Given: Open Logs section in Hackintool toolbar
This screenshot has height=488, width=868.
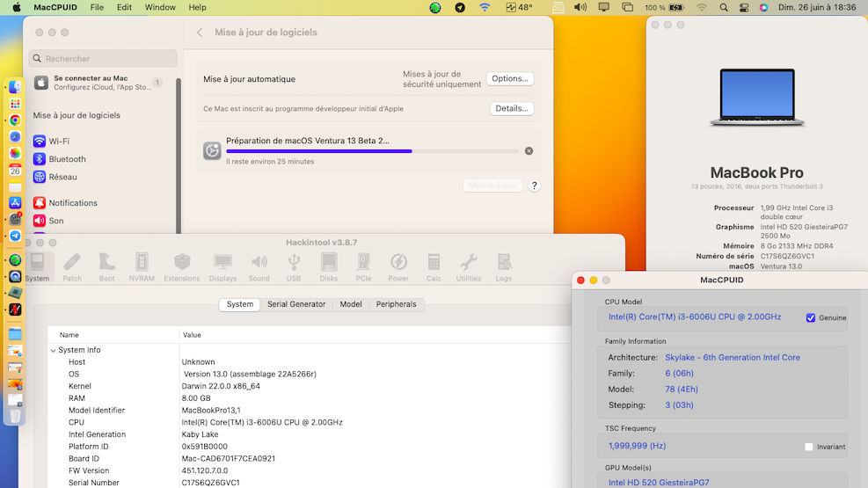Looking at the screenshot, I should (503, 267).
